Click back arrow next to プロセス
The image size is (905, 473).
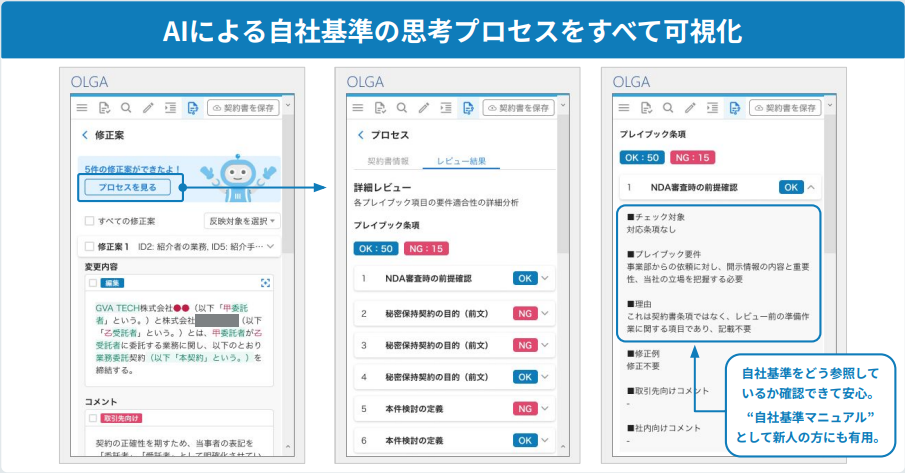(x=361, y=135)
